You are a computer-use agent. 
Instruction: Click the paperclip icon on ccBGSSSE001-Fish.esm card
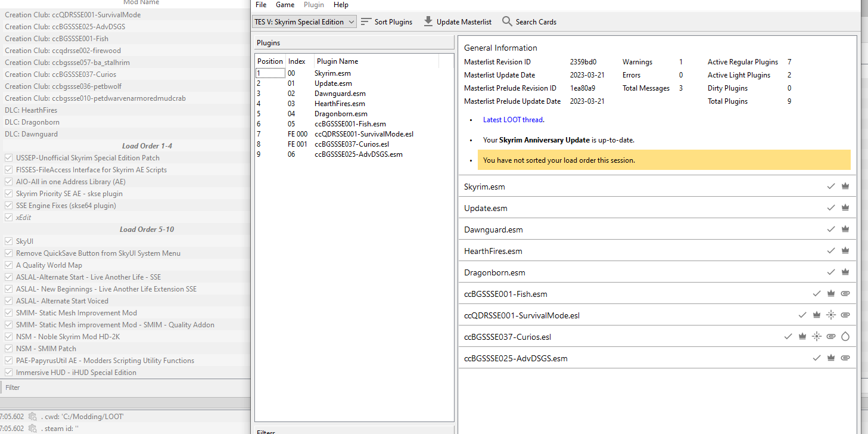845,293
